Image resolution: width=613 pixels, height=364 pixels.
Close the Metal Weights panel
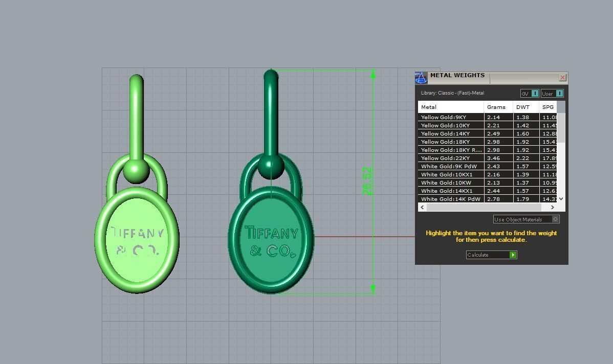pyautogui.click(x=562, y=77)
